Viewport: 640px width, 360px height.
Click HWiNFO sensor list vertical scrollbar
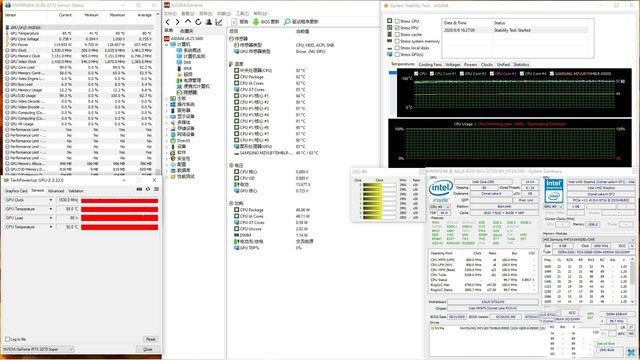(x=158, y=93)
